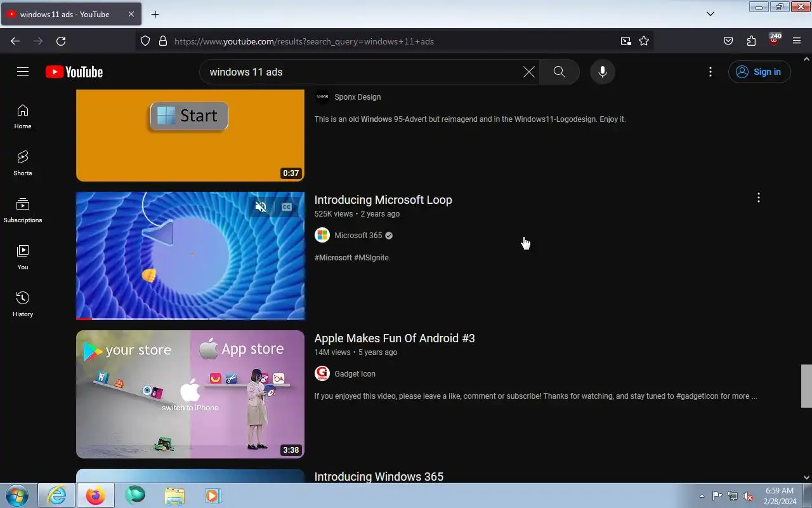This screenshot has height=508, width=812.
Task: Open Introducing Microsoft Loop video title
Action: pyautogui.click(x=383, y=200)
